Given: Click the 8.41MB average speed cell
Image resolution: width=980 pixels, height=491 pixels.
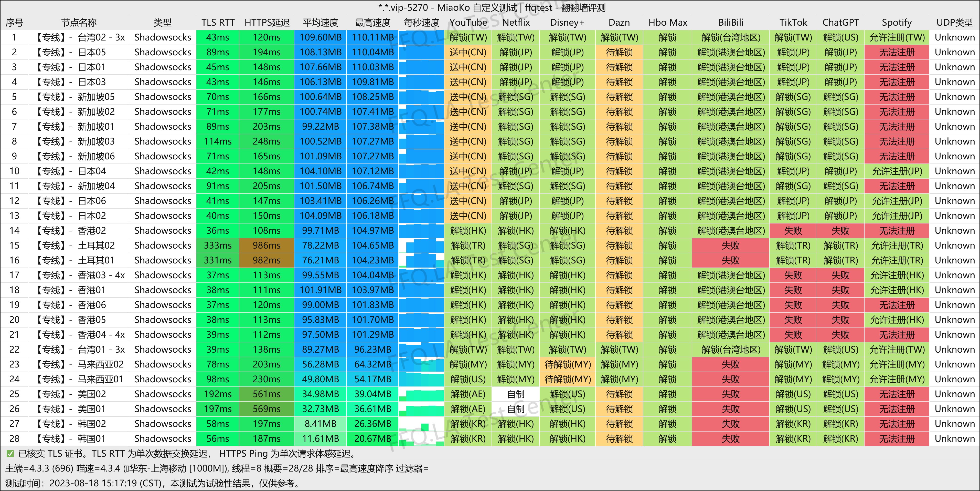Looking at the screenshot, I should click(320, 424).
